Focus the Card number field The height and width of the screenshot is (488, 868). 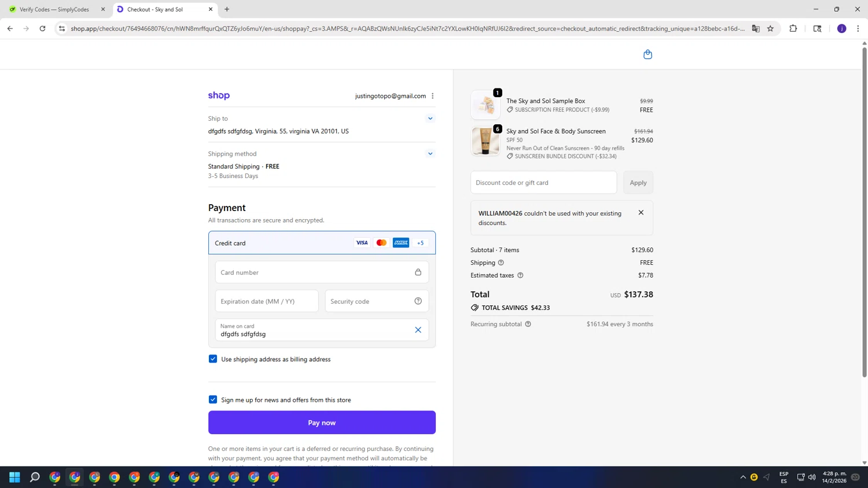[322, 272]
